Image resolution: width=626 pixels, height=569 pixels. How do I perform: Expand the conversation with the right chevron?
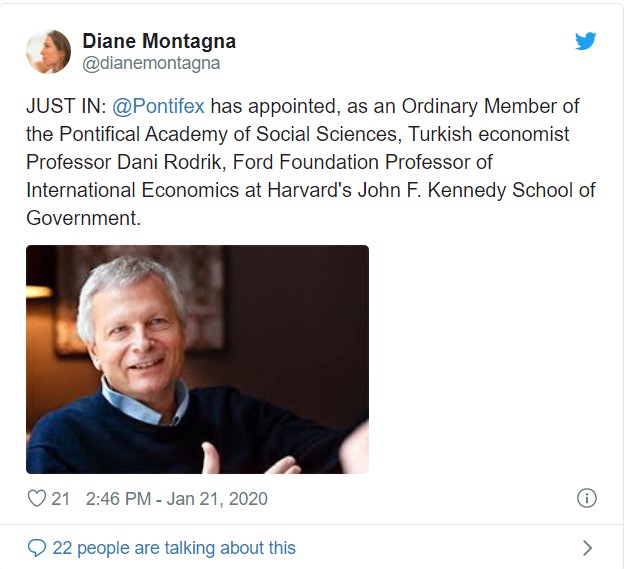587,547
